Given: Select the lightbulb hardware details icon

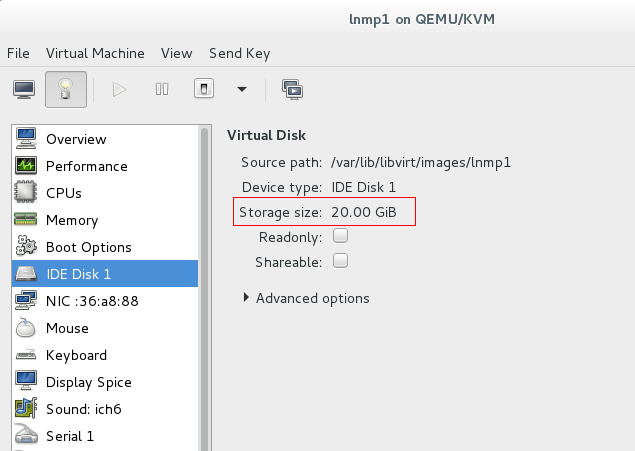Looking at the screenshot, I should coord(66,89).
